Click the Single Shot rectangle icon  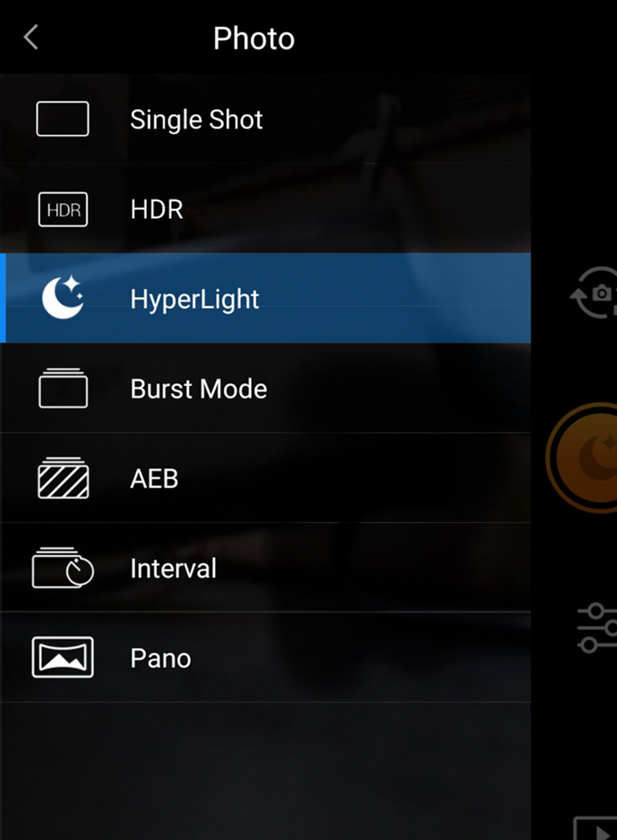[x=63, y=119]
